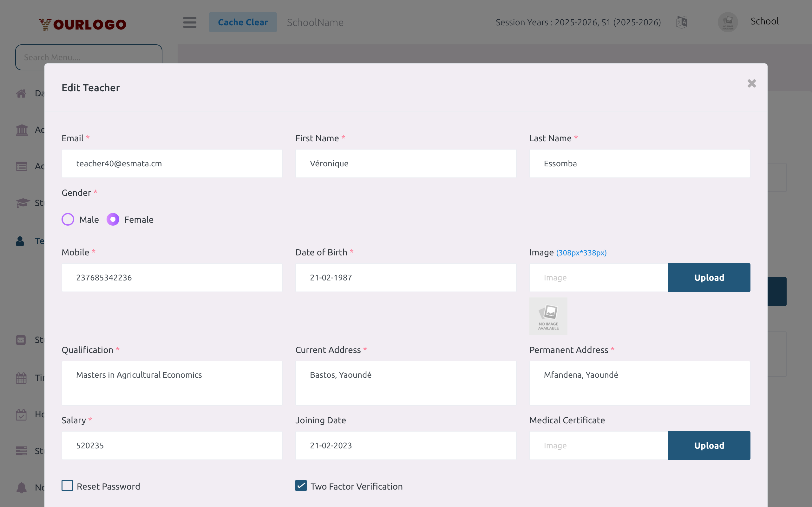
Task: Click the profile avatar image in top bar
Action: [727, 22]
